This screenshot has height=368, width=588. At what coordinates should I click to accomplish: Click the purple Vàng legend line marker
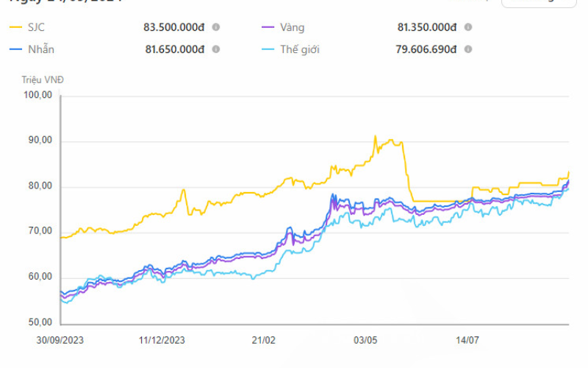coord(268,27)
